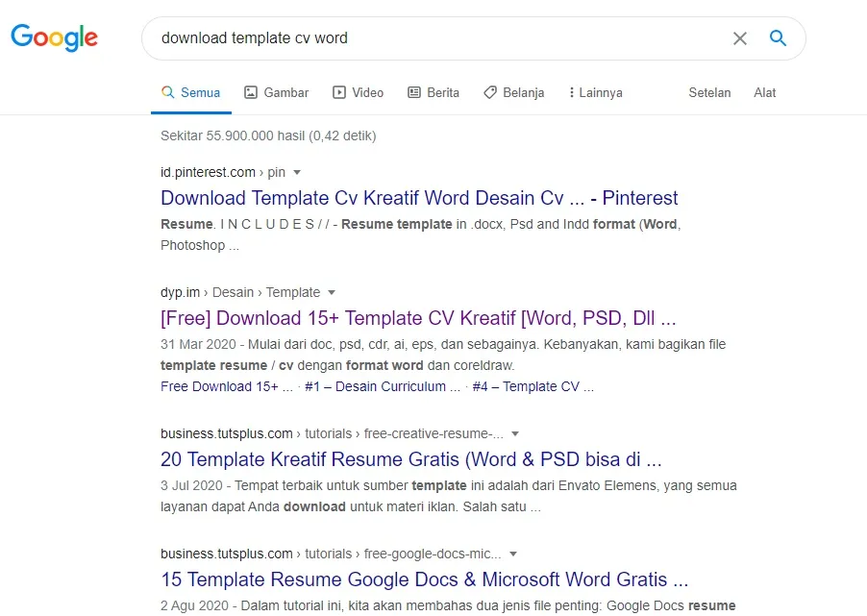This screenshot has height=616, width=867.
Task: Expand dropdown arrow next to dyp.im Template
Action: pos(332,292)
